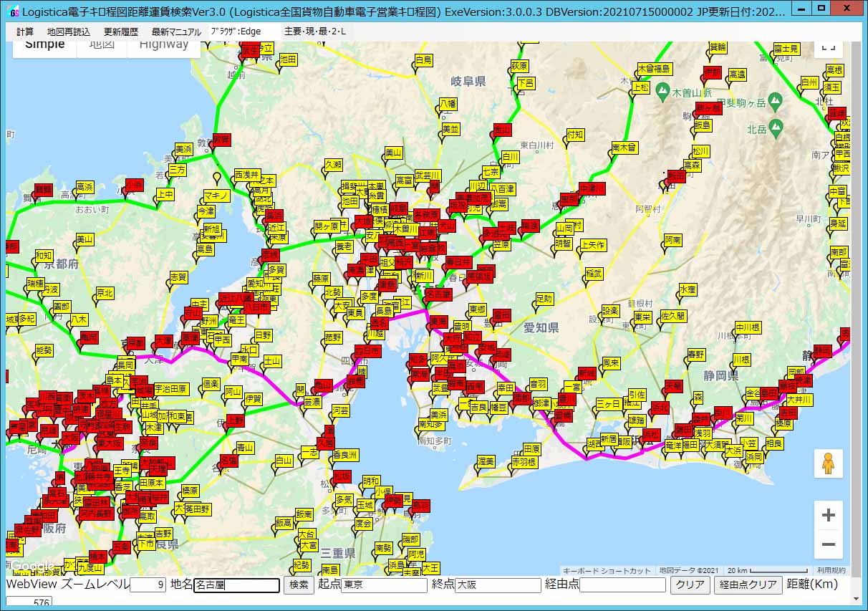Image resolution: width=868 pixels, height=611 pixels.
Task: Open the 主要･現･最･2･L menu
Action: click(x=314, y=32)
